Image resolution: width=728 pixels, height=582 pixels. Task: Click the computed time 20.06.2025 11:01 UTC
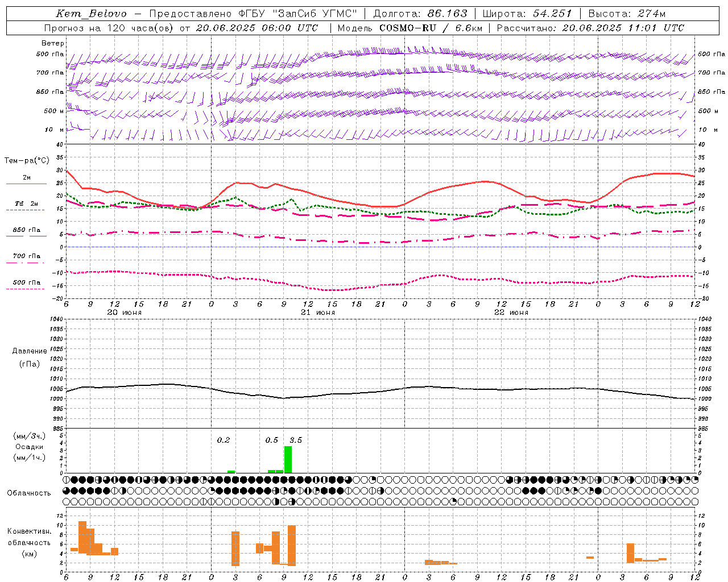click(x=623, y=28)
